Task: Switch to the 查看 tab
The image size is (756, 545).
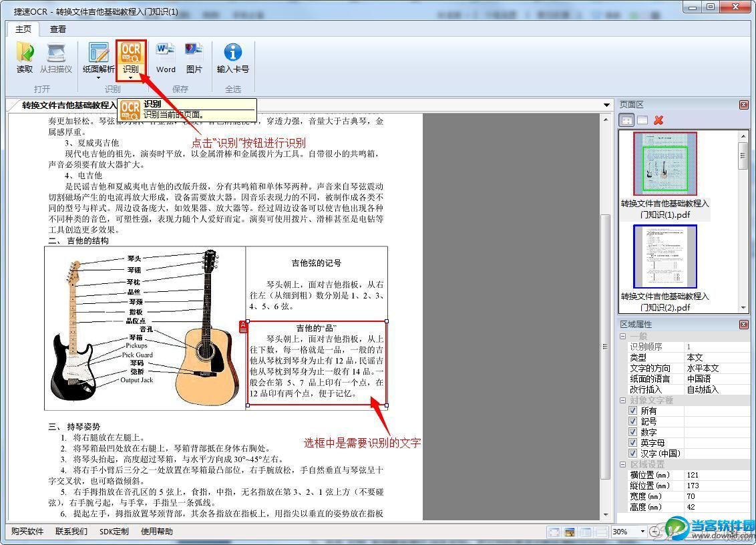Action: [58, 29]
